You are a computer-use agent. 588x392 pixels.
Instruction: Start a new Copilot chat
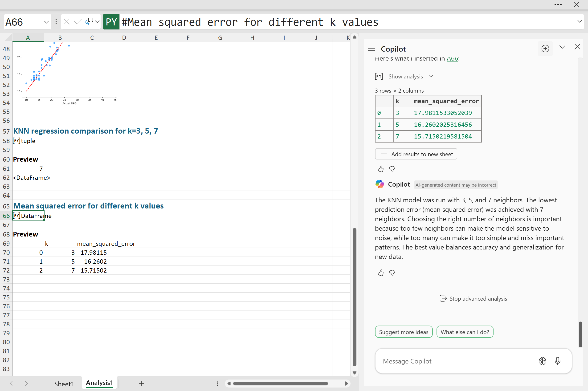pos(545,49)
